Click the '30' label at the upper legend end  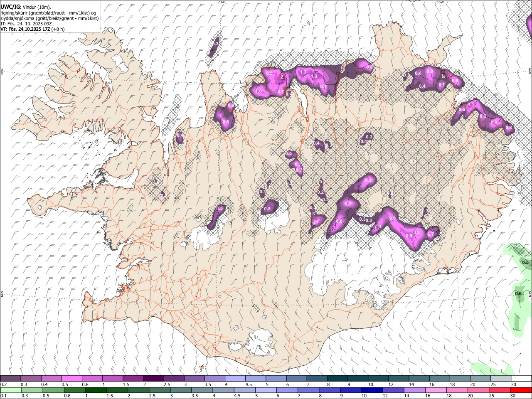[514, 384]
